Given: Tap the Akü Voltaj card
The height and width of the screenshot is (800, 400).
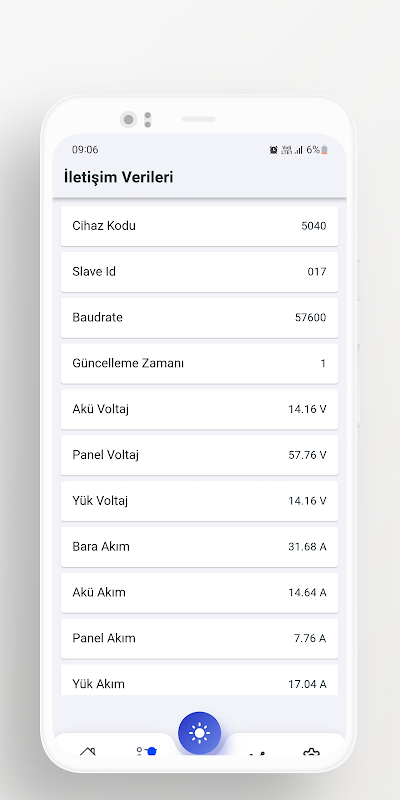Looking at the screenshot, I should (x=199, y=409).
